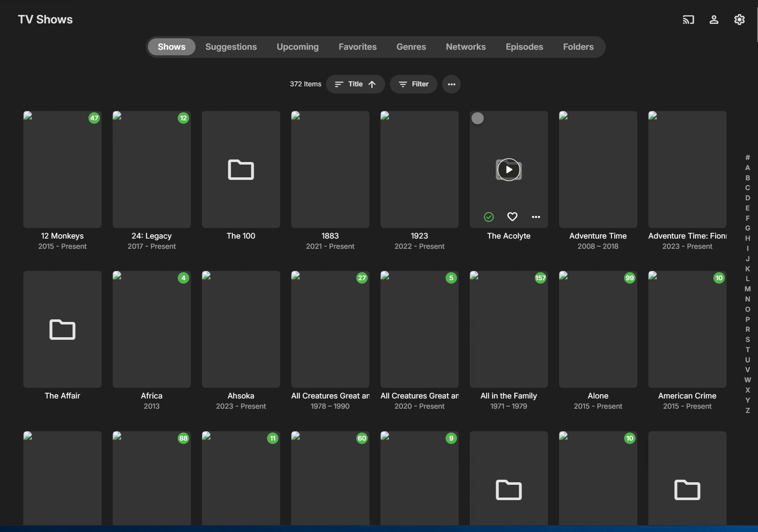
Task: Mark The Acolyte as played
Action: [489, 217]
